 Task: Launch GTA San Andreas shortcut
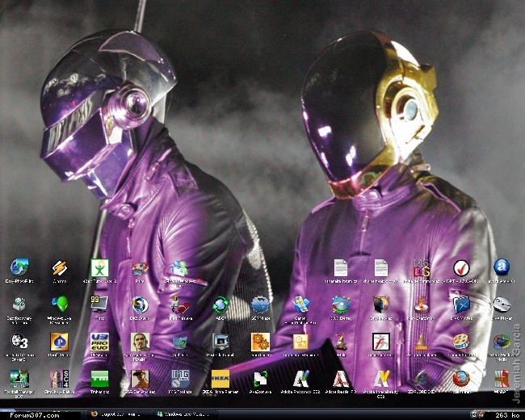click(140, 379)
